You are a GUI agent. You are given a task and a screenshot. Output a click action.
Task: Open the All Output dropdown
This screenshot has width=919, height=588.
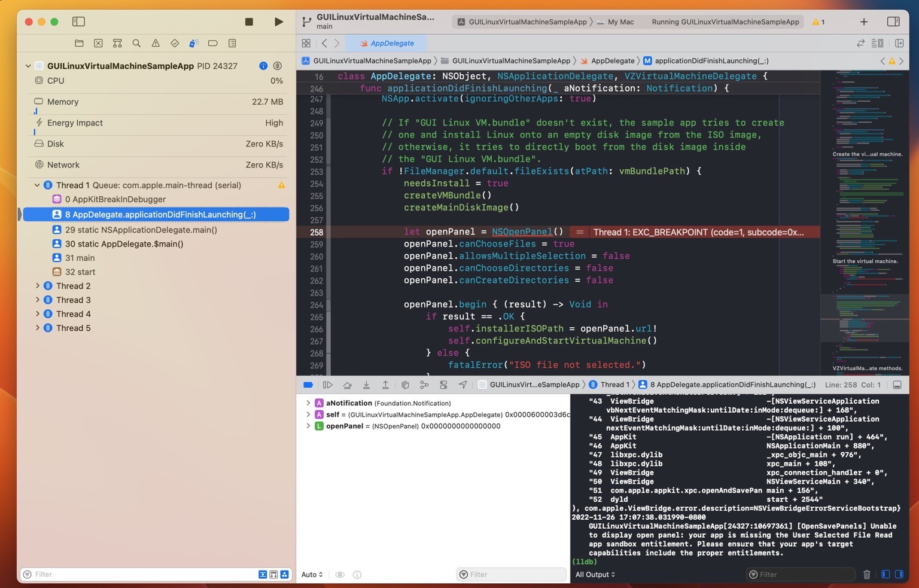click(595, 574)
